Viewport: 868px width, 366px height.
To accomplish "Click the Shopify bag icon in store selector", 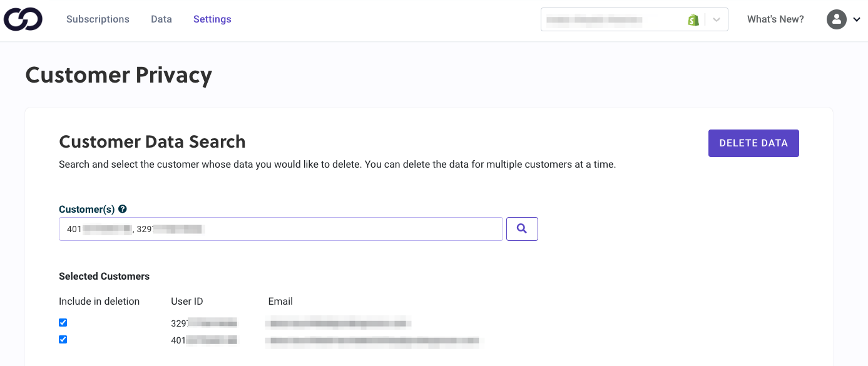I will [693, 19].
